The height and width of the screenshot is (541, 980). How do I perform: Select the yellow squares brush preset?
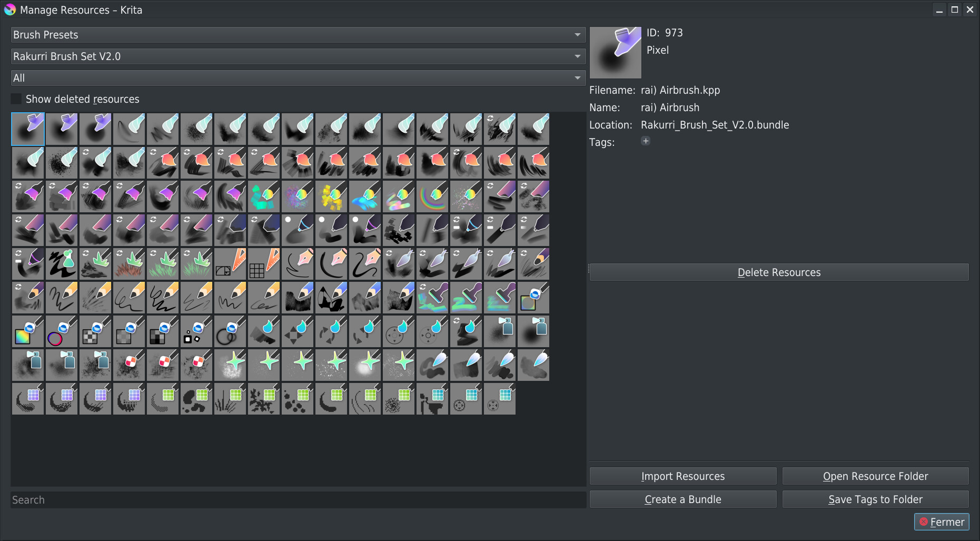(331, 196)
